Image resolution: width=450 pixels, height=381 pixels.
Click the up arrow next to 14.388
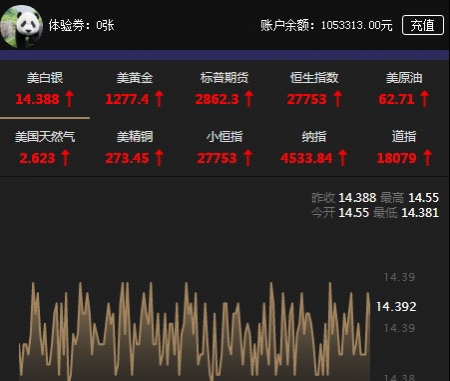point(69,99)
